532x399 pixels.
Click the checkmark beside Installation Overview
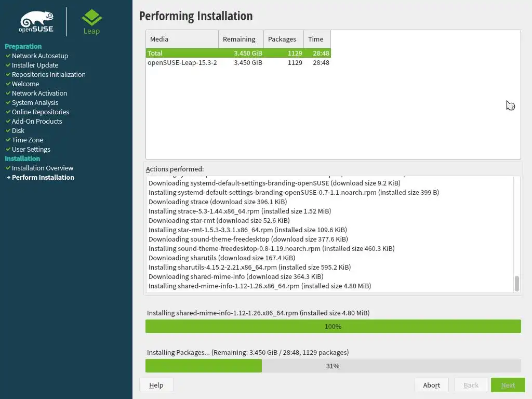click(x=8, y=168)
